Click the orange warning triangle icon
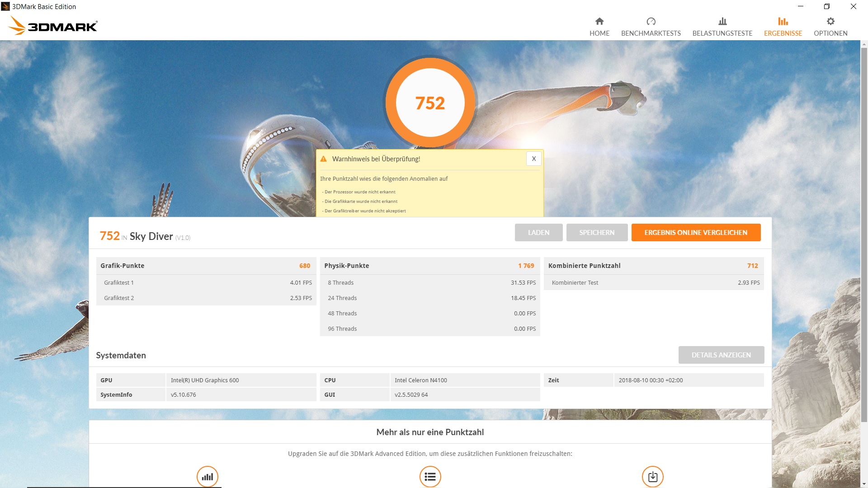868x488 pixels. pos(324,159)
